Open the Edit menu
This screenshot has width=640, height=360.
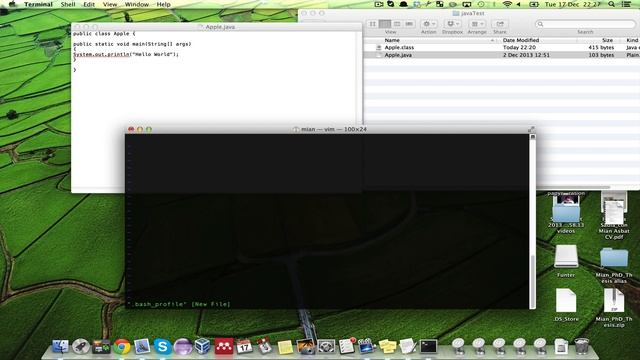click(89, 4)
